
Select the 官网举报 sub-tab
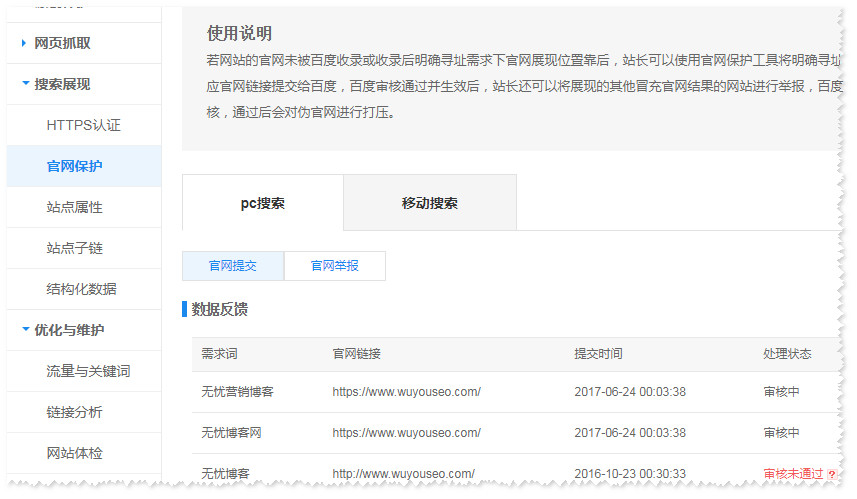[334, 266]
